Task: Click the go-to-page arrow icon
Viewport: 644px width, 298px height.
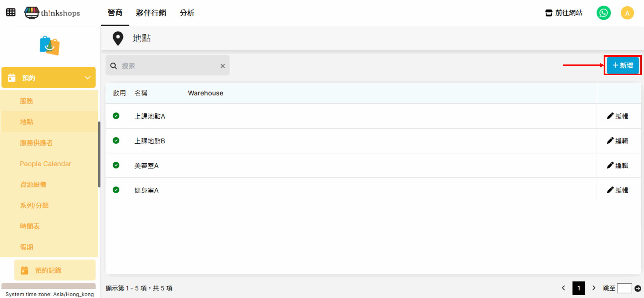Action: click(x=638, y=288)
